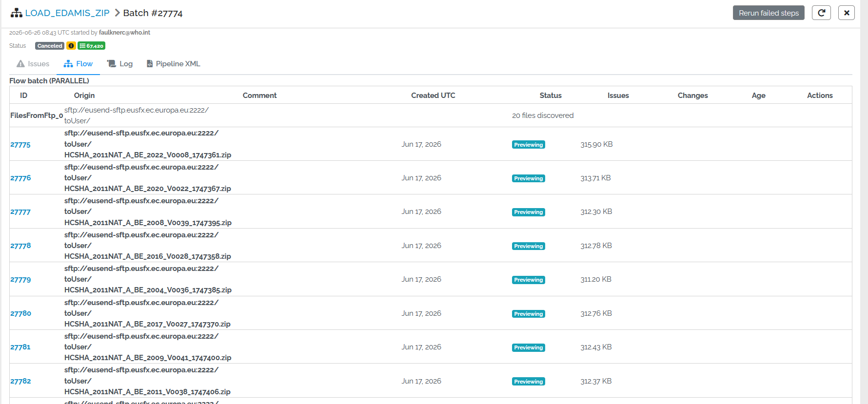Viewport: 868px width, 404px height.
Task: Click file name HCSHA_2011NAT_A_BE_2004_V0036_1747385.zip
Action: click(x=148, y=290)
